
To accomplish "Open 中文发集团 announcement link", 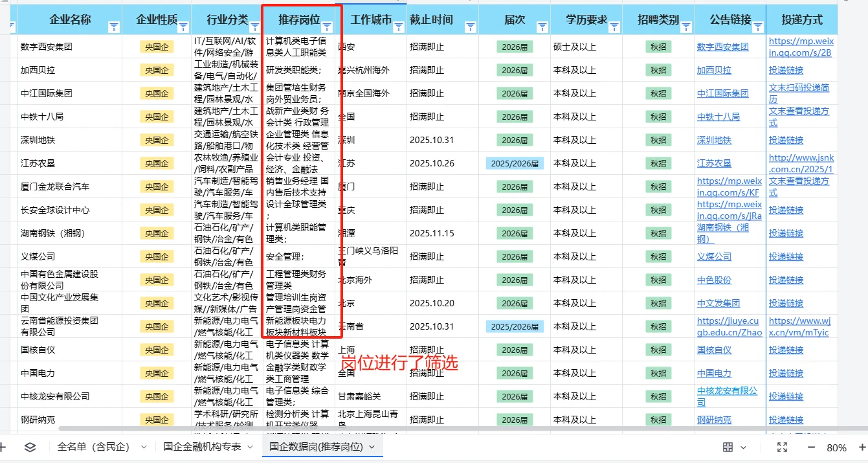I will (718, 303).
